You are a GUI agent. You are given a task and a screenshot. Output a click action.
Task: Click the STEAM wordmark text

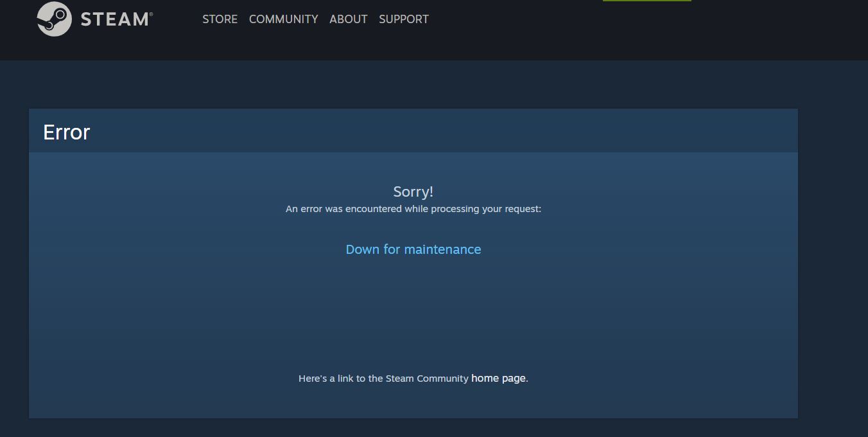pos(114,19)
